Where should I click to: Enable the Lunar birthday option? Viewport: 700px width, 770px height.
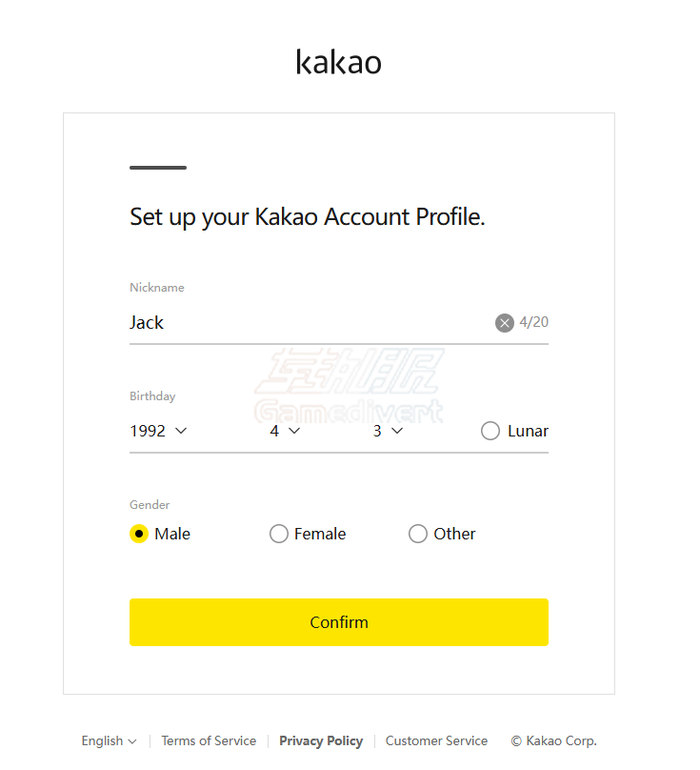click(x=490, y=431)
